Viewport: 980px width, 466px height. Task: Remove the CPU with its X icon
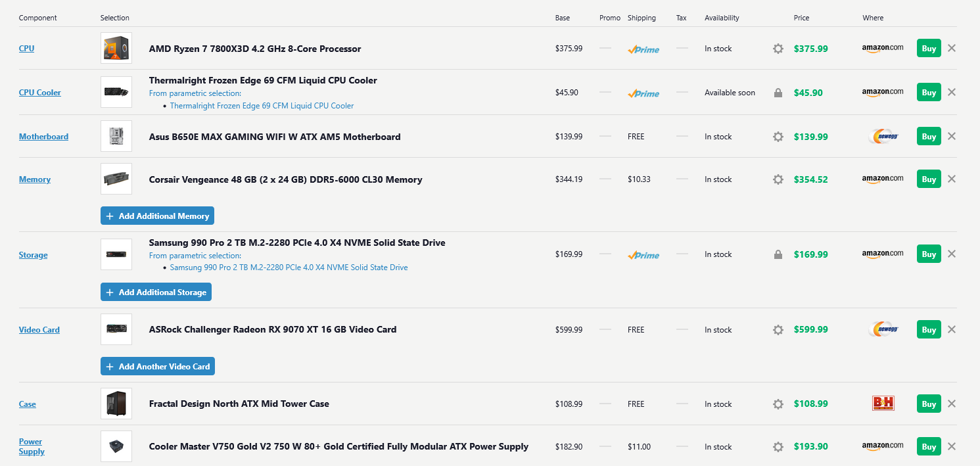[x=952, y=48]
